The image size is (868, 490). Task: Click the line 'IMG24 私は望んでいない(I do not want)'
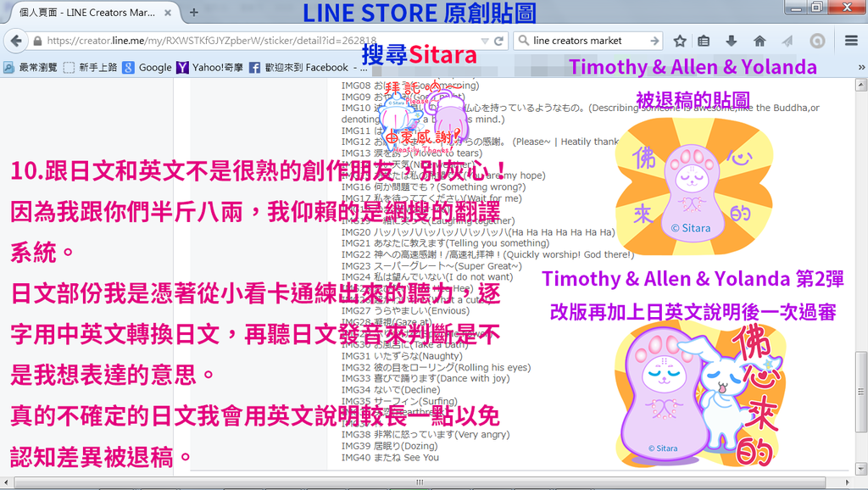click(427, 277)
